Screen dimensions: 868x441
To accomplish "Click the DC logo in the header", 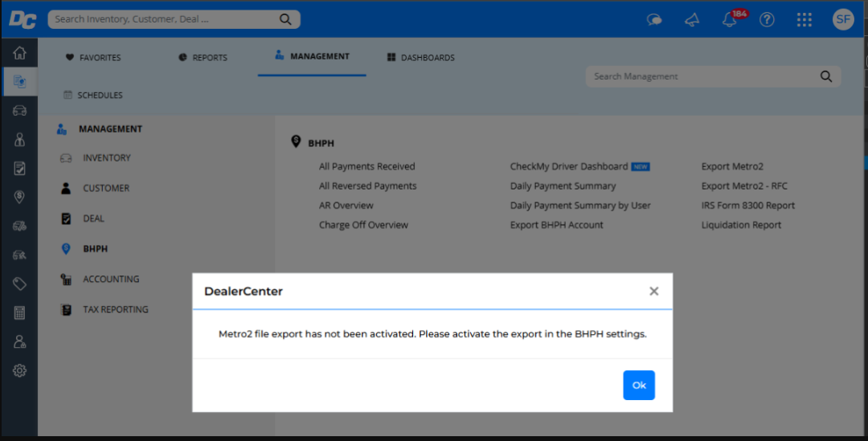I will (x=23, y=19).
